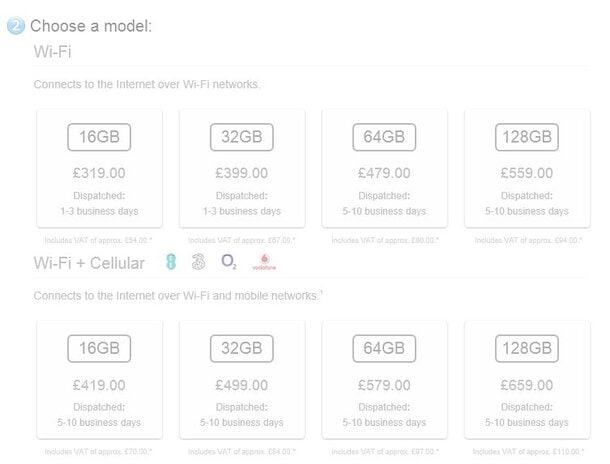Select Cellular 128GB model at £659.00
610x464 pixels.
pos(527,380)
